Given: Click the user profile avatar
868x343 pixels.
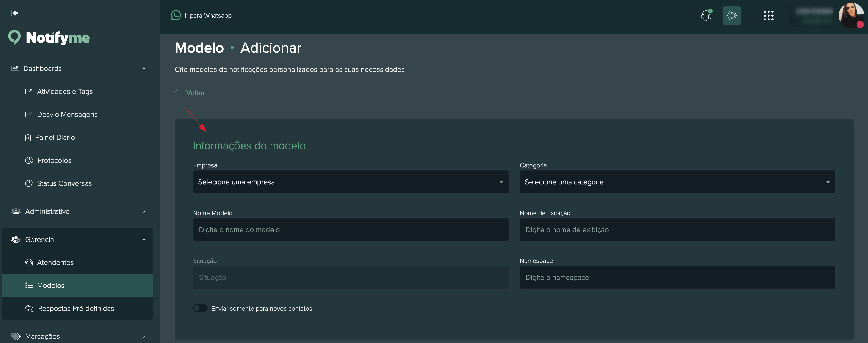Looking at the screenshot, I should click(851, 16).
